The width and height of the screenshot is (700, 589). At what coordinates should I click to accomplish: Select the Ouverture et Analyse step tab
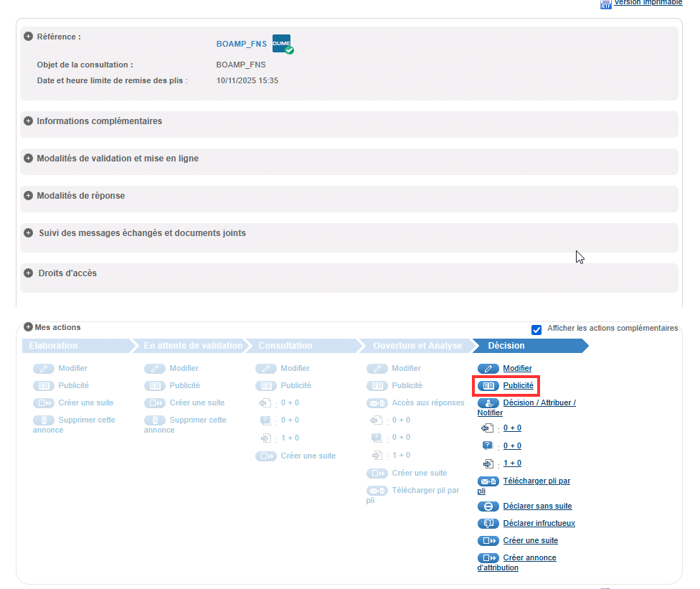[417, 346]
